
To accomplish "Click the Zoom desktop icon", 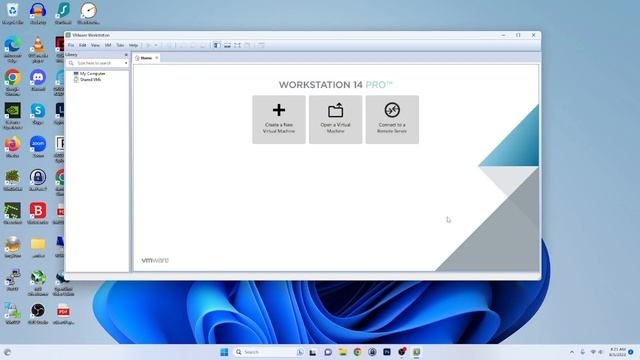I will (x=38, y=147).
